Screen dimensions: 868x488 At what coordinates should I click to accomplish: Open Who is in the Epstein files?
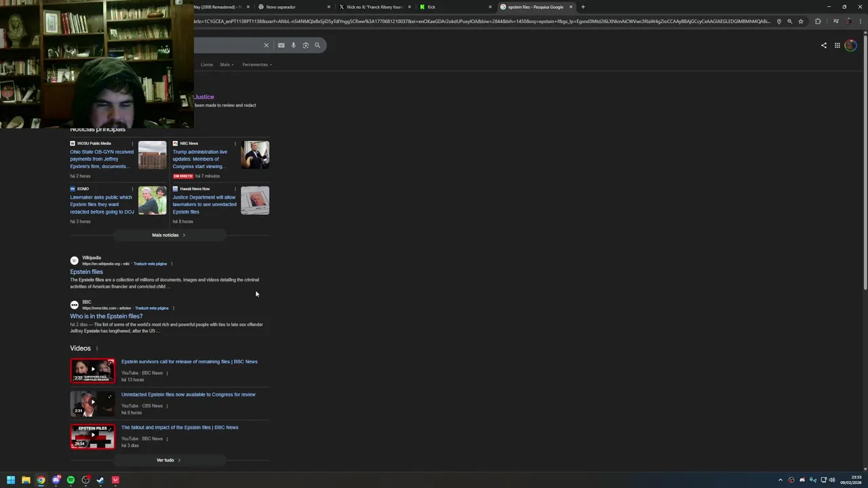tap(106, 317)
